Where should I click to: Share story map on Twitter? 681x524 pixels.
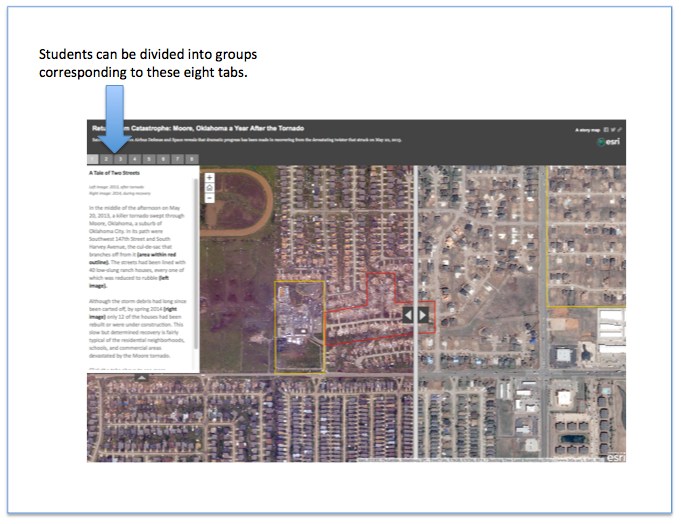(613, 130)
